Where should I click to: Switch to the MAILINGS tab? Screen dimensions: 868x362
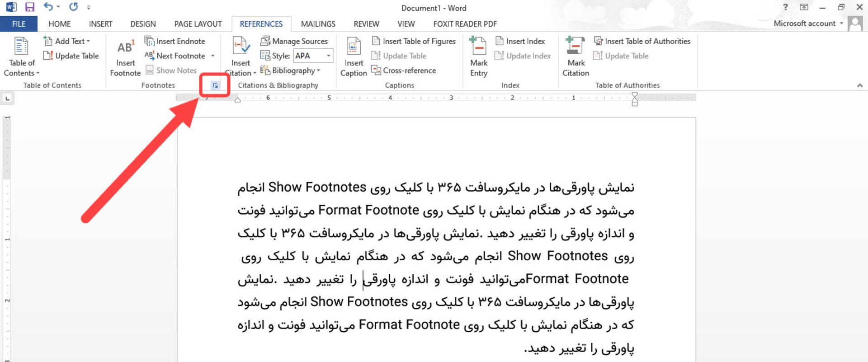point(318,24)
